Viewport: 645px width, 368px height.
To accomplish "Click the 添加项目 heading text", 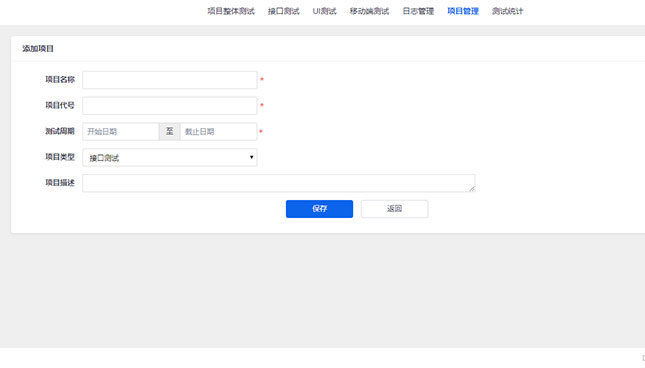I will (38, 49).
